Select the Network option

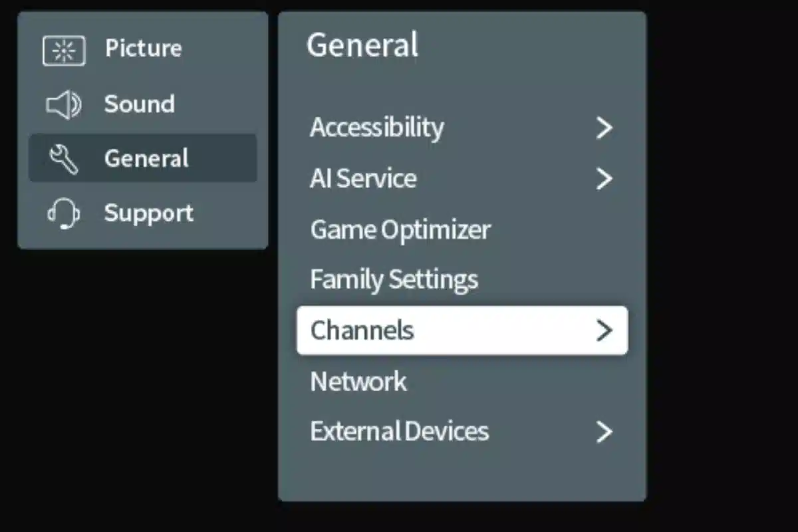358,381
